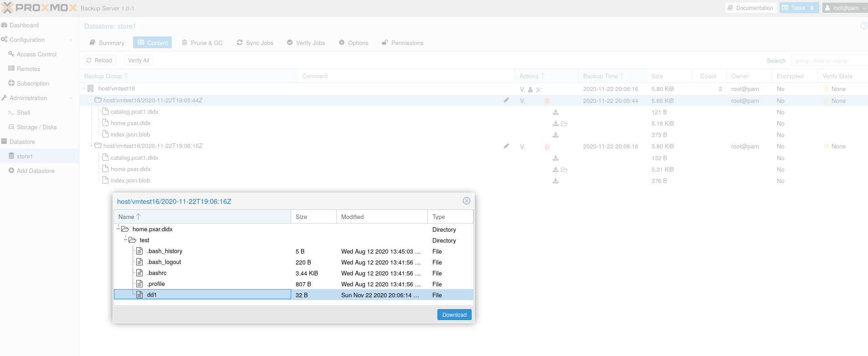This screenshot has height=356, width=868.
Task: Click the datastore Search input field
Action: click(x=828, y=61)
